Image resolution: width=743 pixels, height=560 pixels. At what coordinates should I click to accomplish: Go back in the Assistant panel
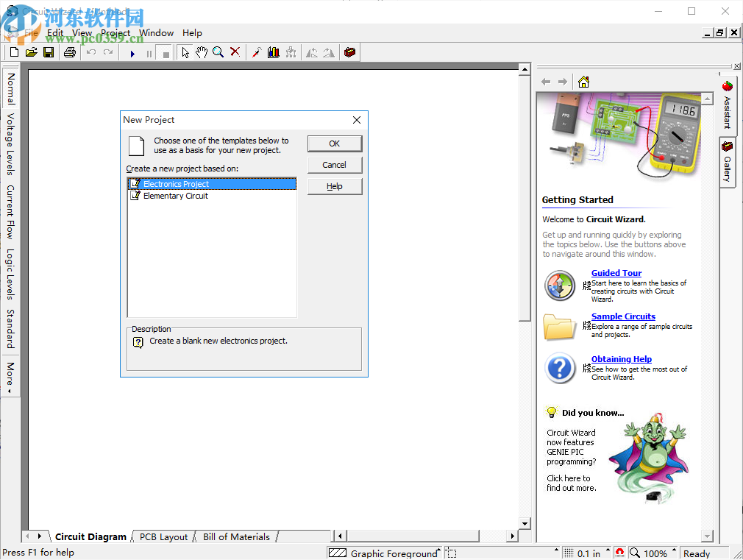546,82
